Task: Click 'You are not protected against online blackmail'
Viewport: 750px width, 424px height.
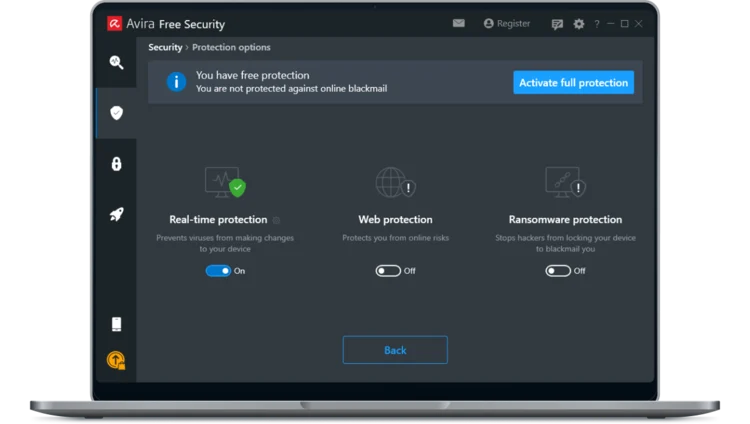Action: click(291, 89)
